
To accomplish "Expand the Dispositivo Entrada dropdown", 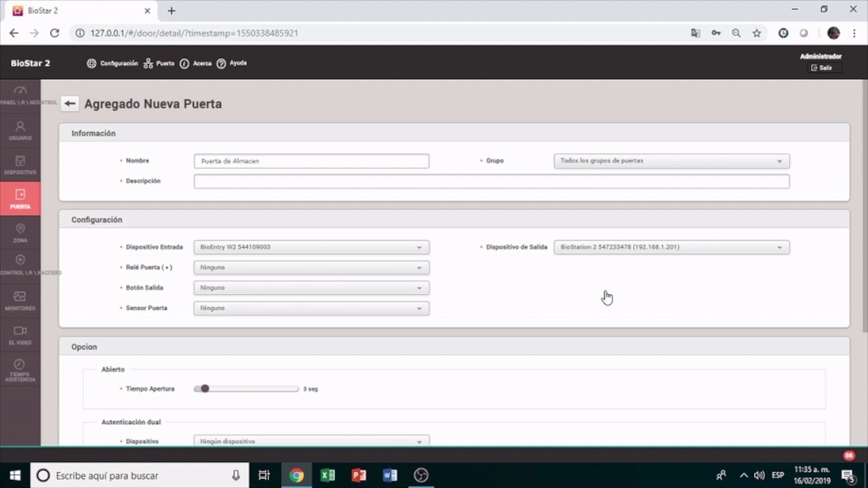I will click(x=311, y=247).
